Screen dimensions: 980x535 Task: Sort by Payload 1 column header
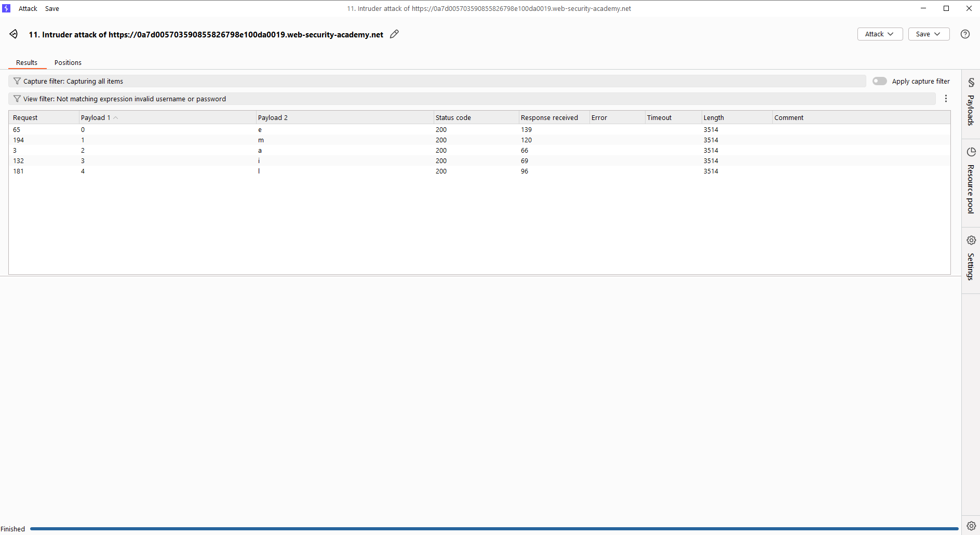click(x=96, y=118)
